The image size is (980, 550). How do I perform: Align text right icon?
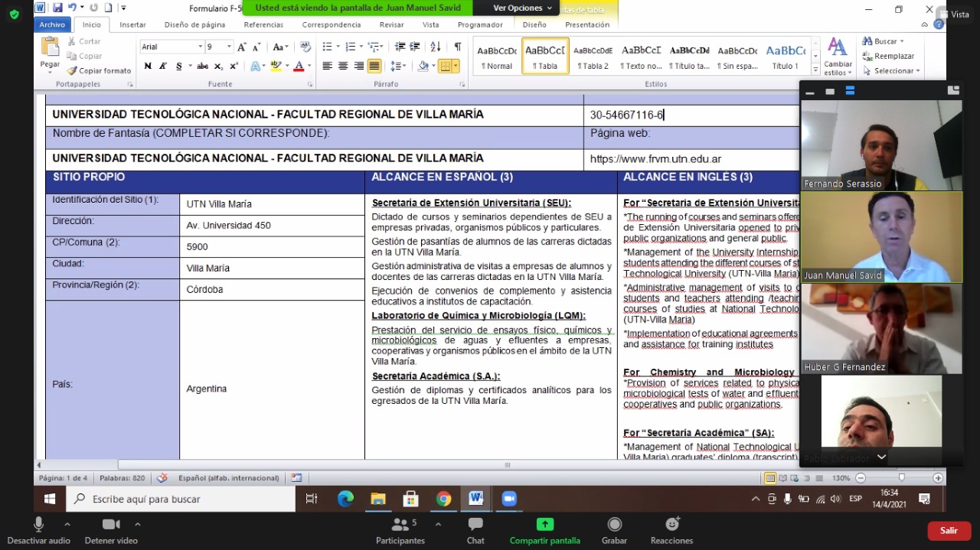tap(358, 66)
